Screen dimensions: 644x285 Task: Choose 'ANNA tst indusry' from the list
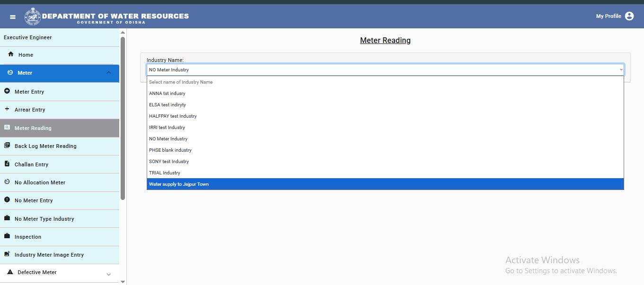(x=385, y=94)
